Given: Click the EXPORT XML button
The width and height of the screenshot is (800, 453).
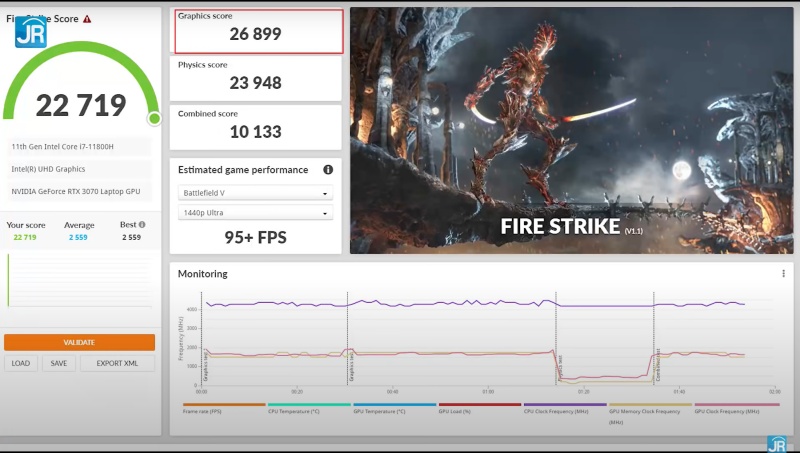Looking at the screenshot, I should point(117,363).
